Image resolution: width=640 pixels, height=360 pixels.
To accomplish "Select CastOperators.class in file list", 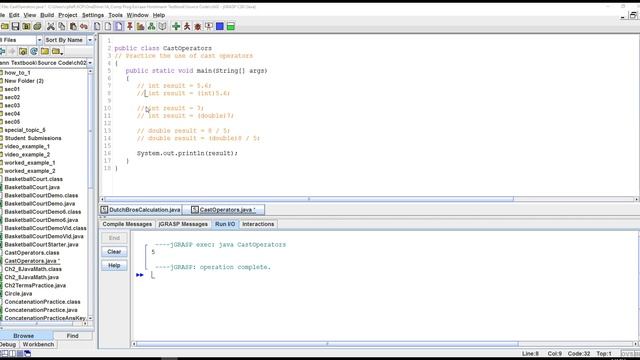I will click(x=31, y=253).
